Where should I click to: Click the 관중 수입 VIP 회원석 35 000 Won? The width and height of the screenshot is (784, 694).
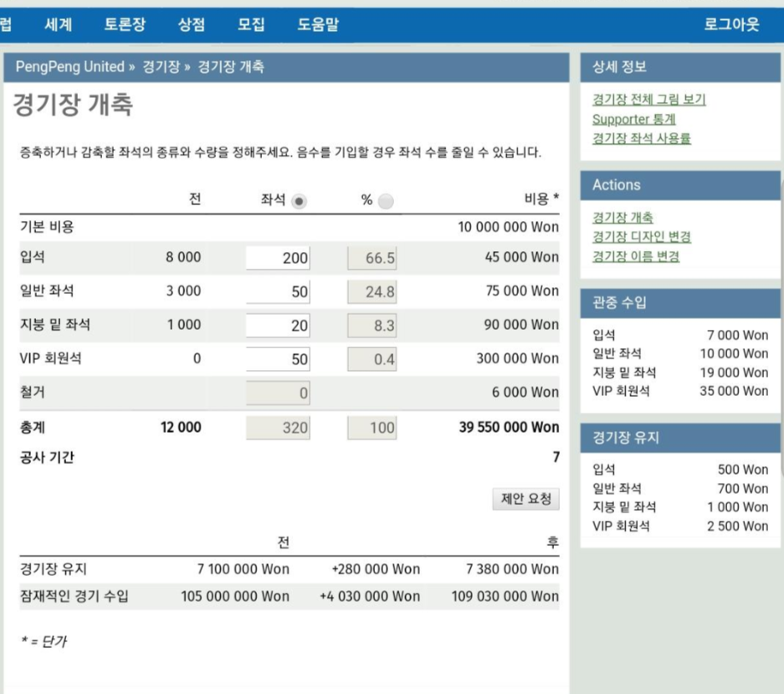(734, 391)
